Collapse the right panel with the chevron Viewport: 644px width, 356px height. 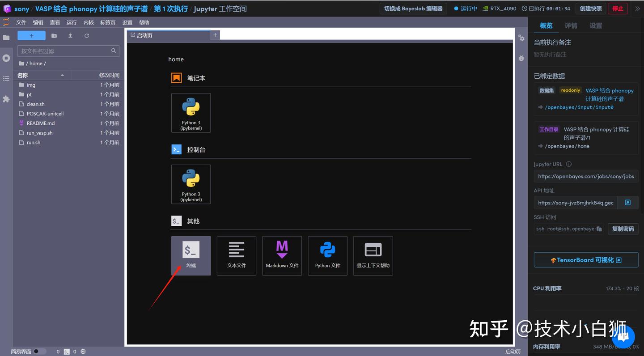click(638, 8)
